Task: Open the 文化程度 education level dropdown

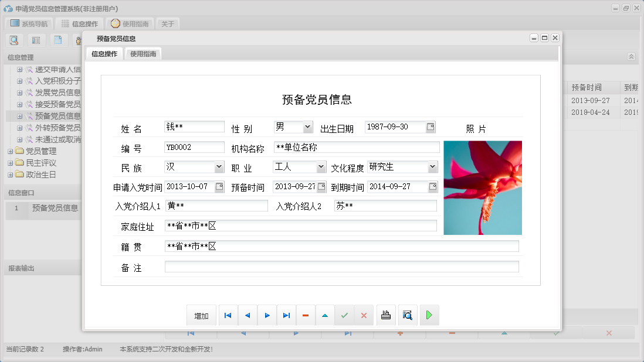Action: [x=432, y=167]
